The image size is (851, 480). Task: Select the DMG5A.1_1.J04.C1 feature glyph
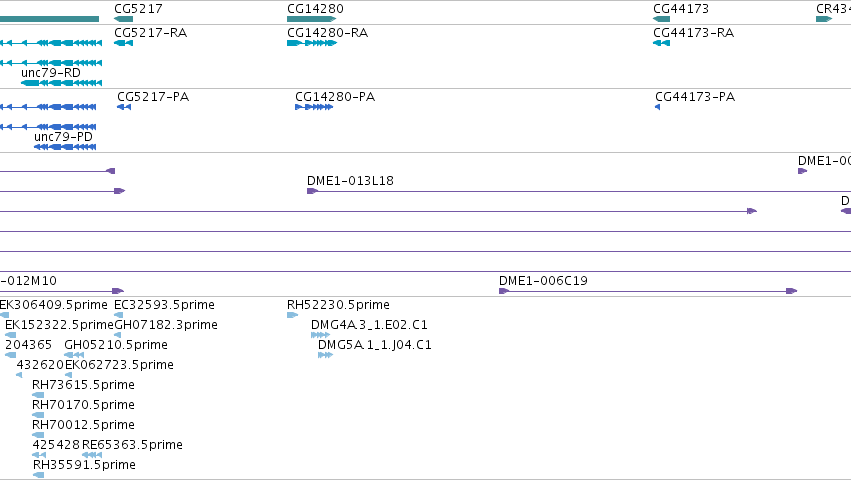[x=325, y=355]
